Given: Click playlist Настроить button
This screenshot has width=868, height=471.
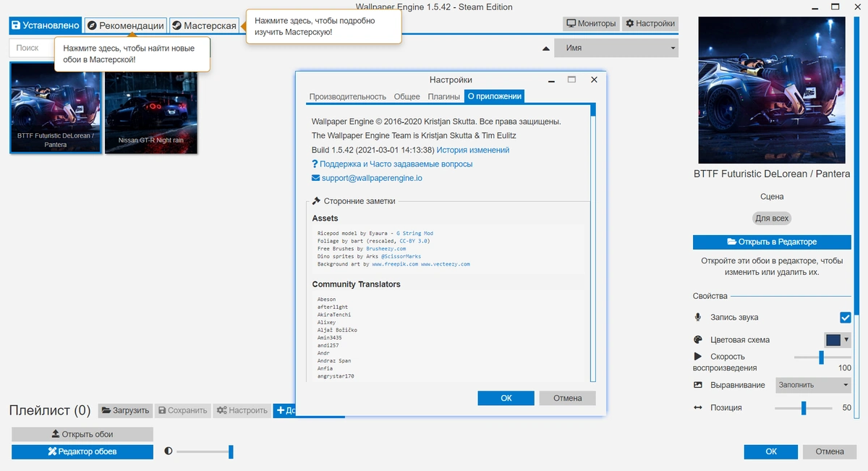Looking at the screenshot, I should pyautogui.click(x=242, y=410).
